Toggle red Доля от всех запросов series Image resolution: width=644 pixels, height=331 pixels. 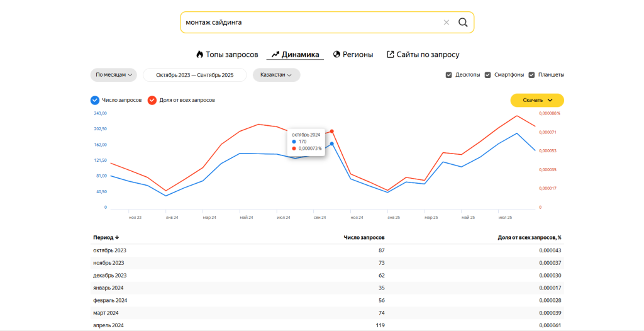152,100
